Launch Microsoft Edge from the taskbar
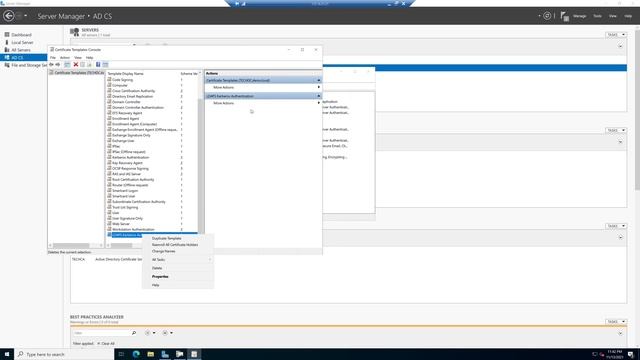Viewport: 640px width, 360px height. tap(136, 354)
